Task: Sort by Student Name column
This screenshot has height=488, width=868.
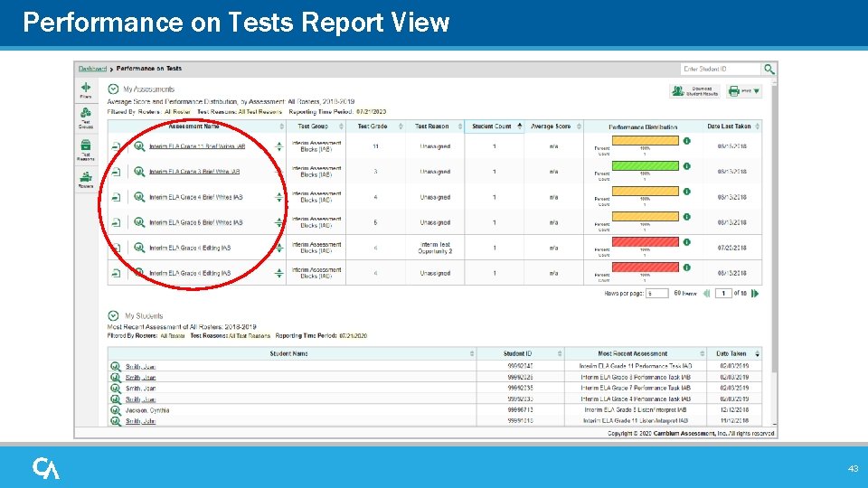Action: [472, 353]
